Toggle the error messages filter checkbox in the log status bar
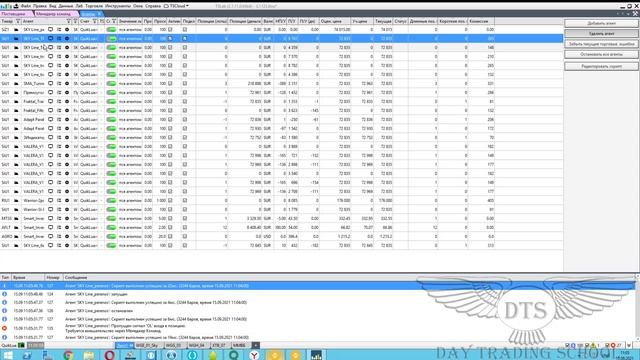This screenshot has width=640, height=360. pyautogui.click(x=607, y=345)
